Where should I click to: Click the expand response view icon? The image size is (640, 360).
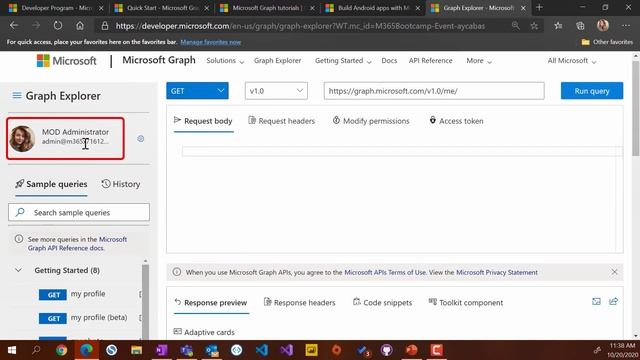596,302
